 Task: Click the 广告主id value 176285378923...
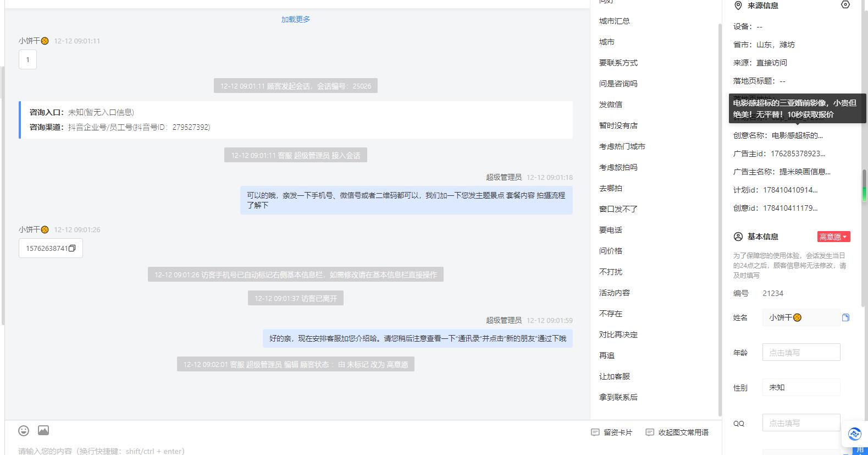click(x=798, y=154)
